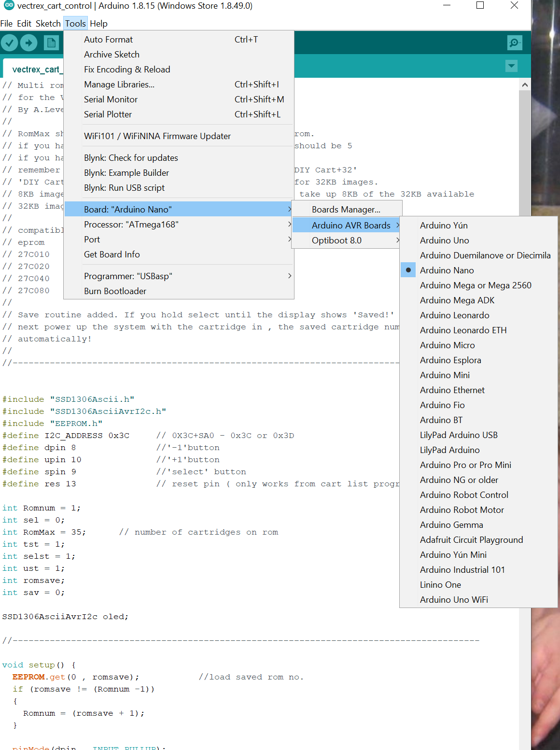Open the File menu
560x750 pixels.
(x=7, y=24)
